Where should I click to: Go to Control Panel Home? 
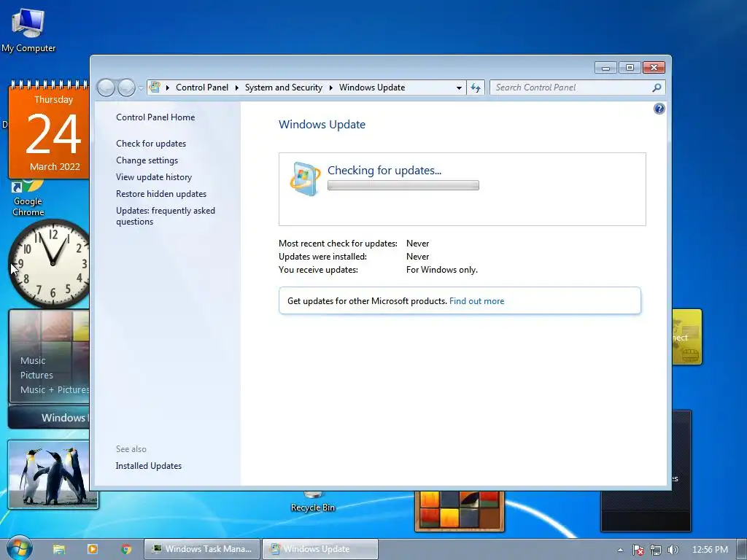tap(155, 117)
